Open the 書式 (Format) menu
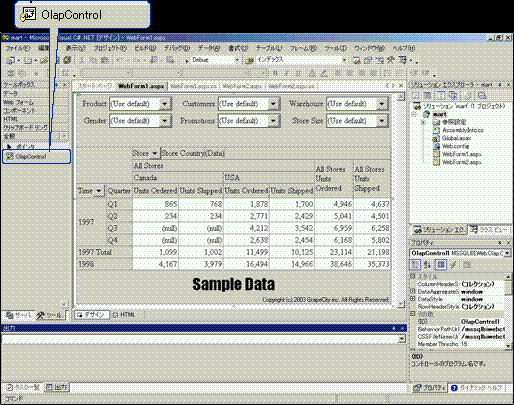 (x=238, y=48)
